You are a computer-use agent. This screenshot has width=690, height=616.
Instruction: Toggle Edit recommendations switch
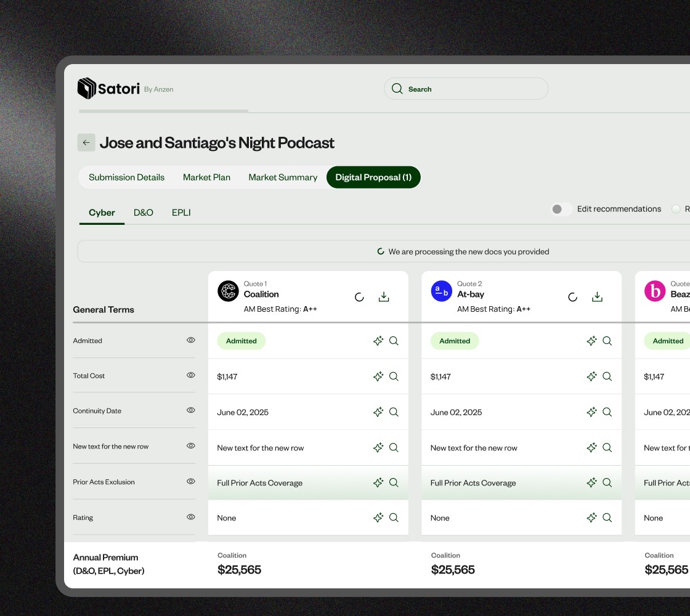[562, 209]
